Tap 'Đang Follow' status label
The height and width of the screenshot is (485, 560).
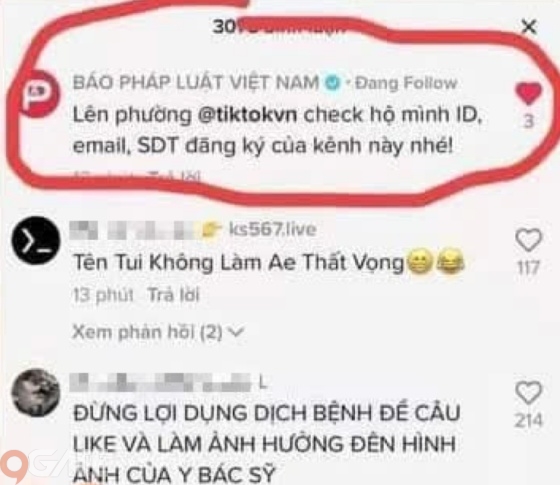pos(406,83)
